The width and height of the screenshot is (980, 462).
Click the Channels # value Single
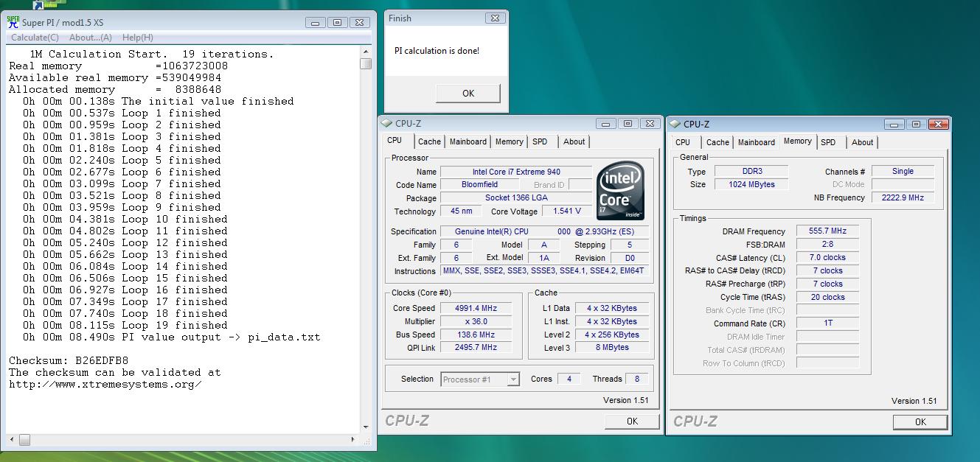903,171
